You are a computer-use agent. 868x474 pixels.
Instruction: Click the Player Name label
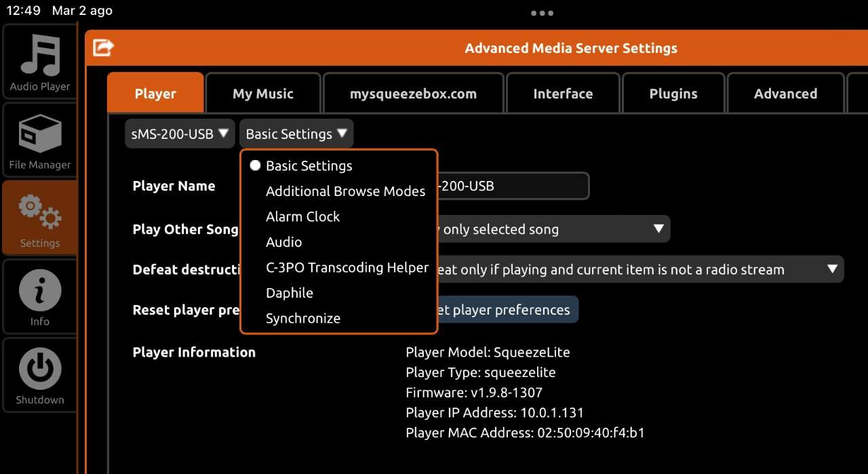[x=174, y=186]
